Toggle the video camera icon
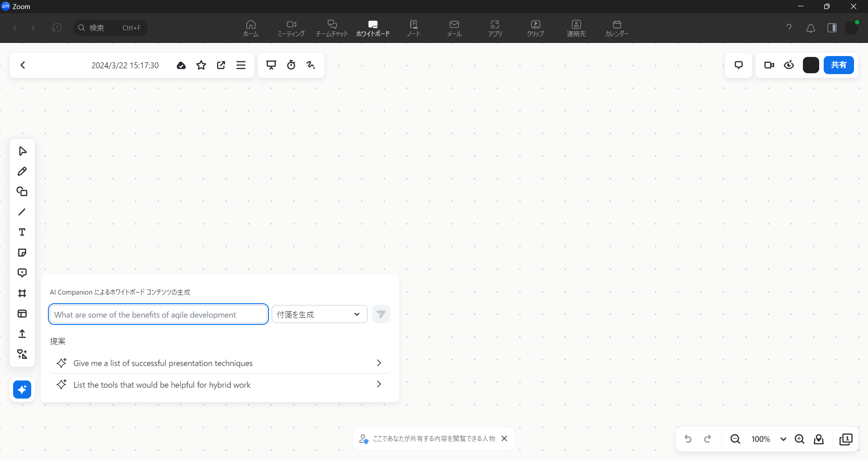The height and width of the screenshot is (460, 868). [769, 65]
